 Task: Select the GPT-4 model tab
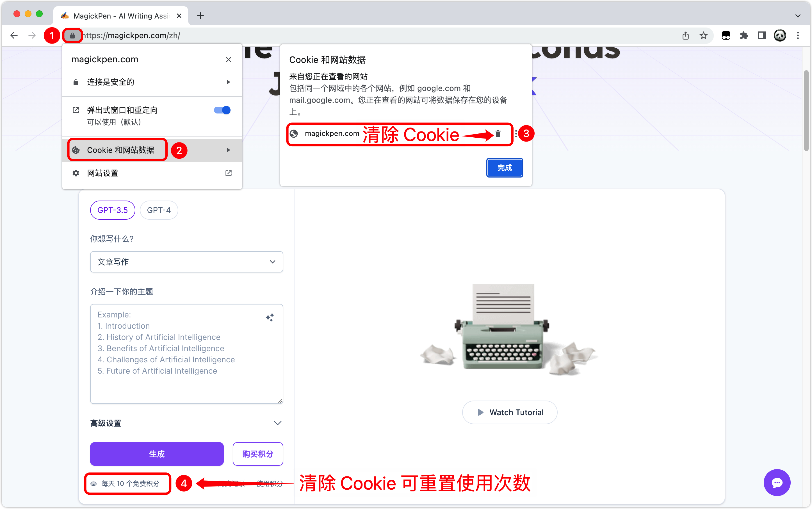click(159, 210)
